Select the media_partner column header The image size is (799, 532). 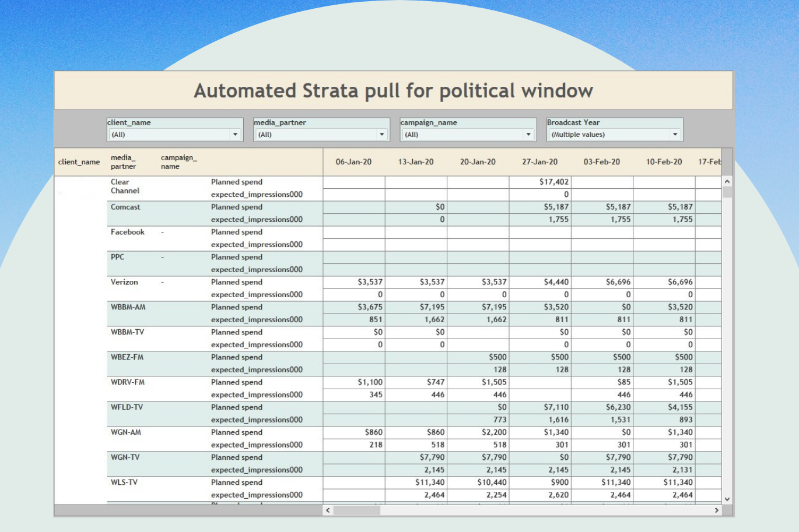point(123,162)
